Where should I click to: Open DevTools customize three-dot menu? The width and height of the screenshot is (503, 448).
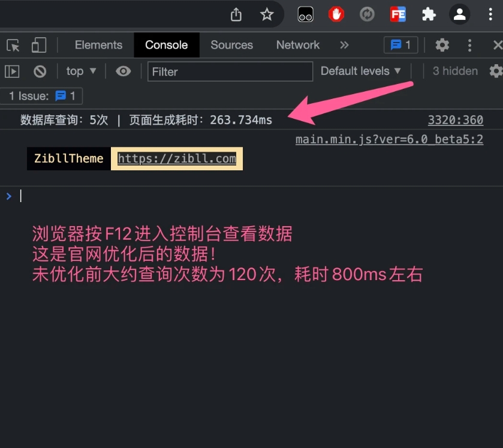[x=469, y=45]
